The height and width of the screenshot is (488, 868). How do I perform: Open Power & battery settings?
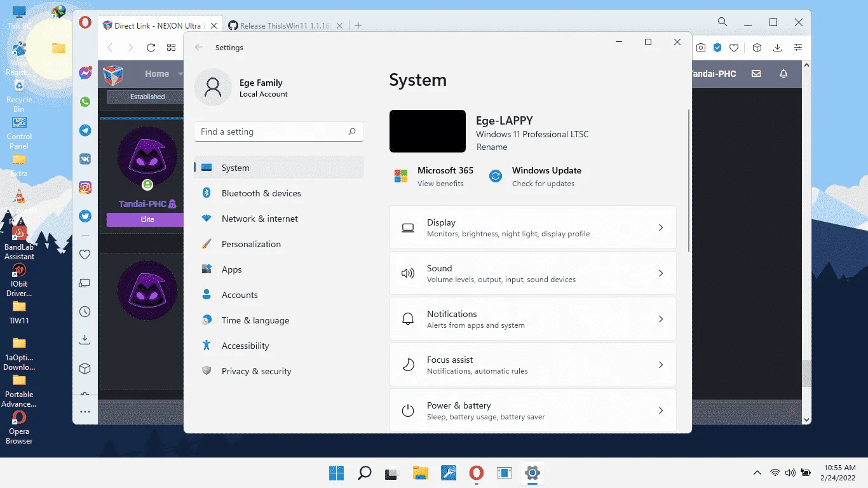532,410
